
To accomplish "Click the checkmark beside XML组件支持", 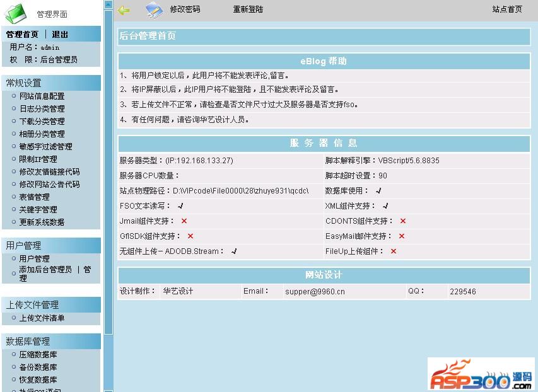I will point(385,206).
